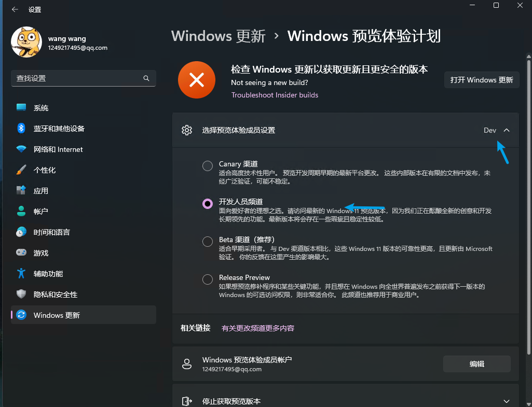Open 蓝牙和其他设备 via Bluetooth icon
Image resolution: width=532 pixels, height=407 pixels.
[x=21, y=129]
